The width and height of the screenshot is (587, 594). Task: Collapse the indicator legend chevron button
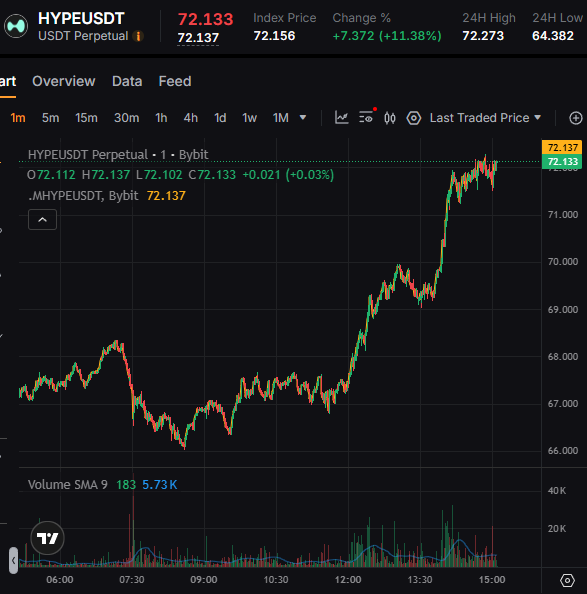(x=42, y=219)
